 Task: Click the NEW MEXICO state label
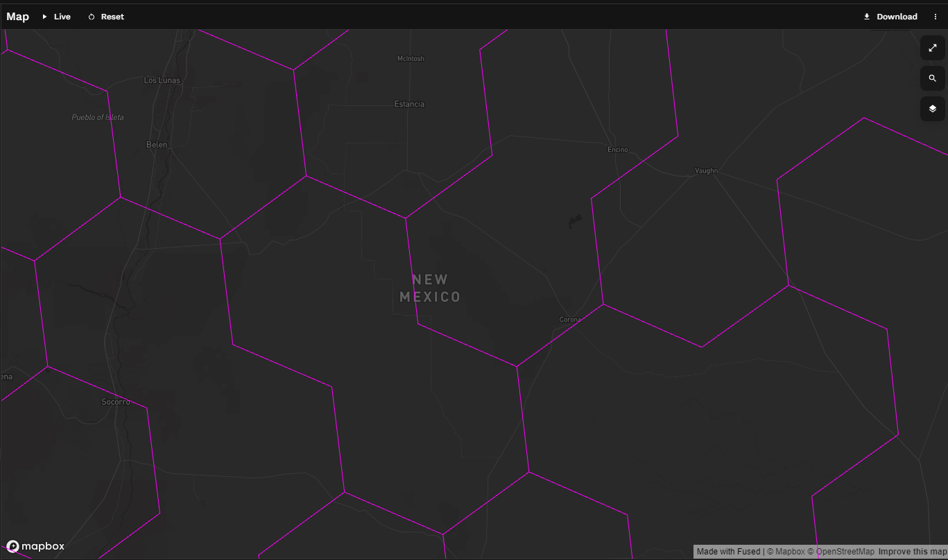tap(430, 288)
